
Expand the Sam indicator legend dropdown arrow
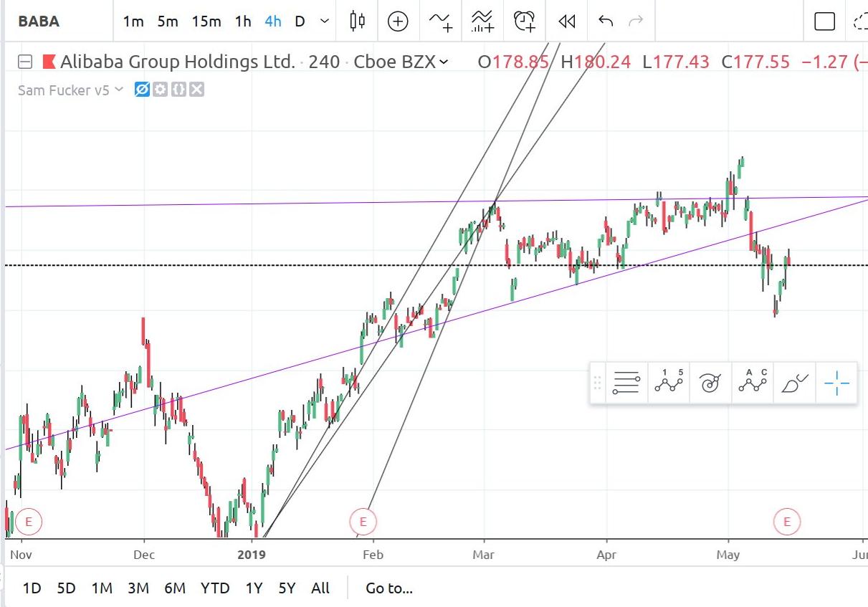point(119,90)
